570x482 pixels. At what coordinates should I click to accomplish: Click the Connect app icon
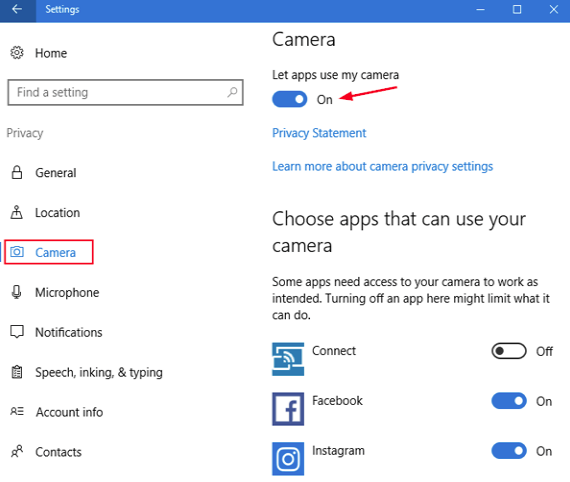[288, 359]
